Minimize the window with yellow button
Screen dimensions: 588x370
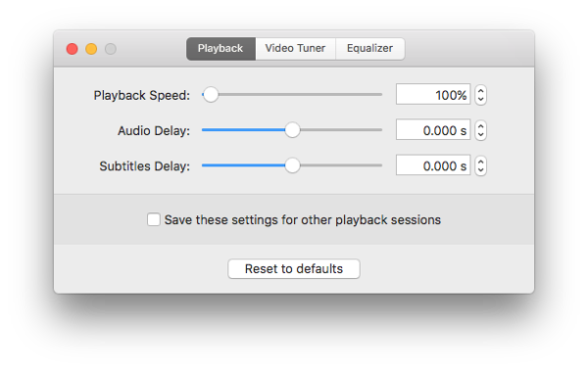[x=91, y=49]
